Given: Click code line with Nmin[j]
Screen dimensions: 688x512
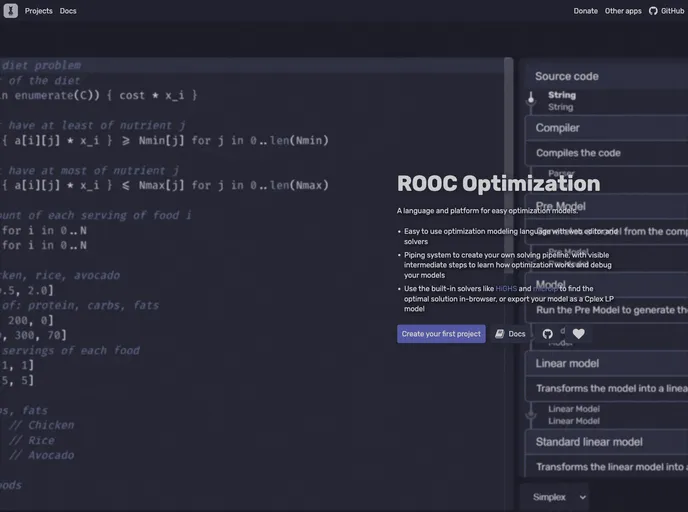Looking at the screenshot, I should 165,141.
